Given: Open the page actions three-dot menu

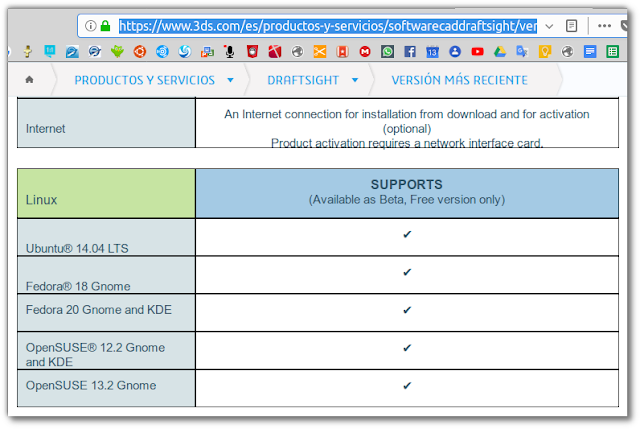Looking at the screenshot, I should (x=604, y=26).
